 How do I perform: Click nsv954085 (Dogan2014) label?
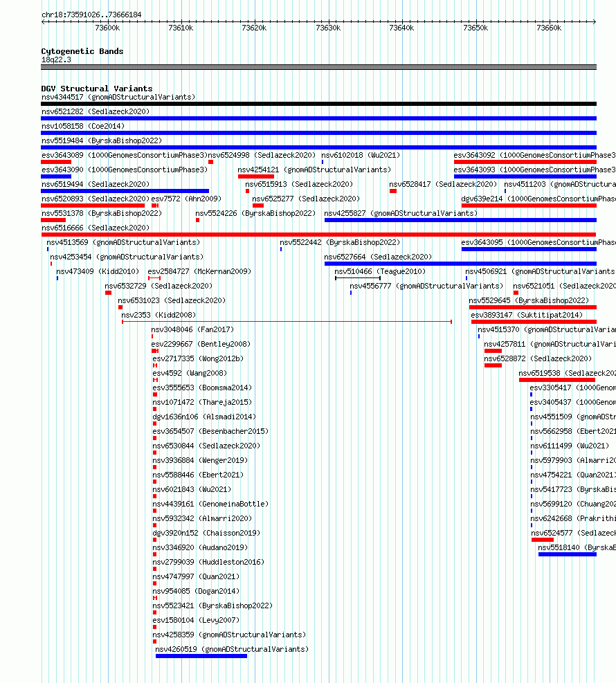click(196, 591)
